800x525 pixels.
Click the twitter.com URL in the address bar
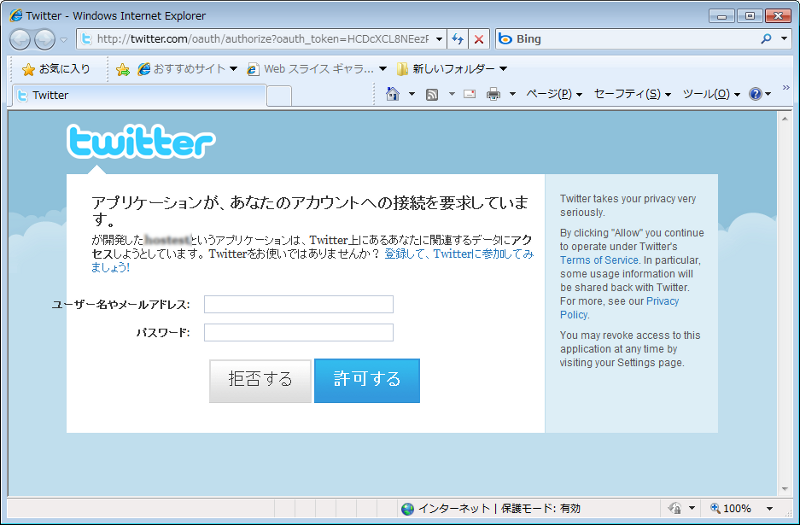(262, 39)
